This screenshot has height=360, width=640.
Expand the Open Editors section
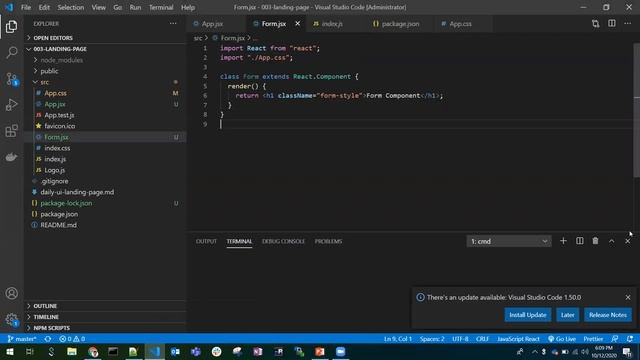[x=105, y=38]
